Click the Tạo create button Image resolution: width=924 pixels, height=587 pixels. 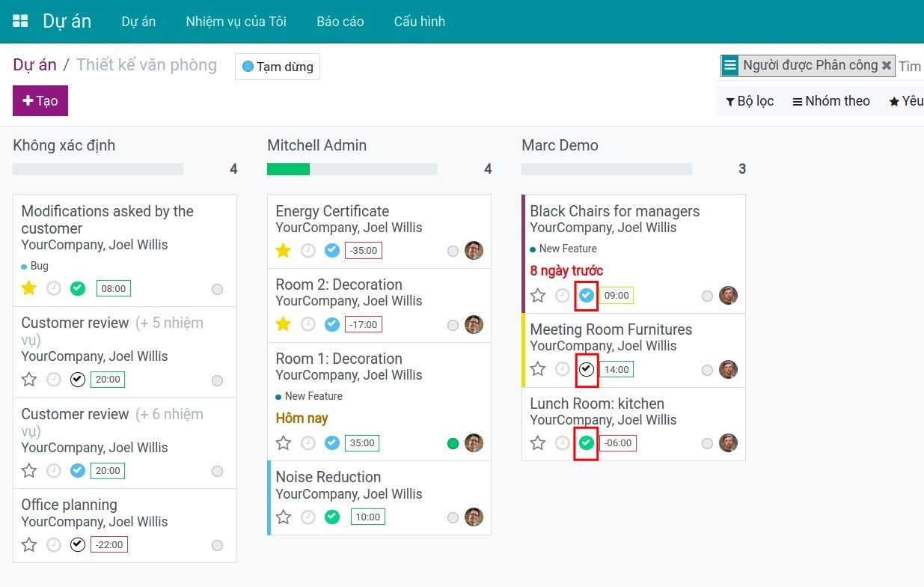tap(40, 101)
